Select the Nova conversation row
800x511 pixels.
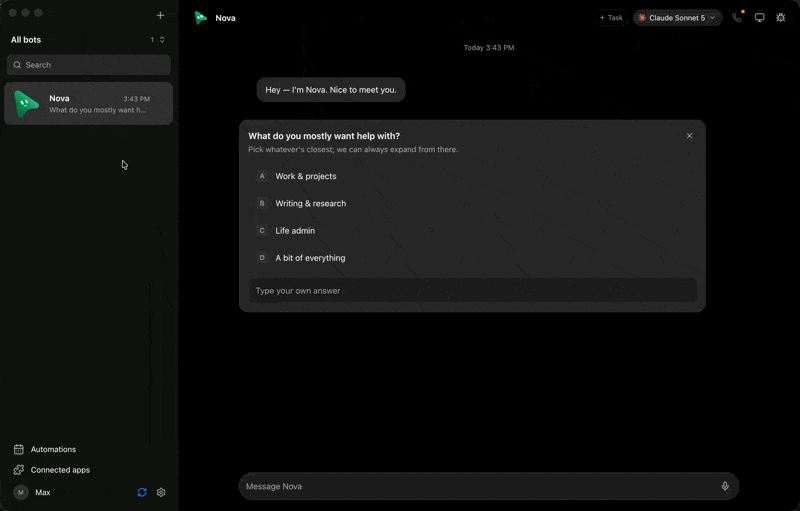[x=89, y=104]
